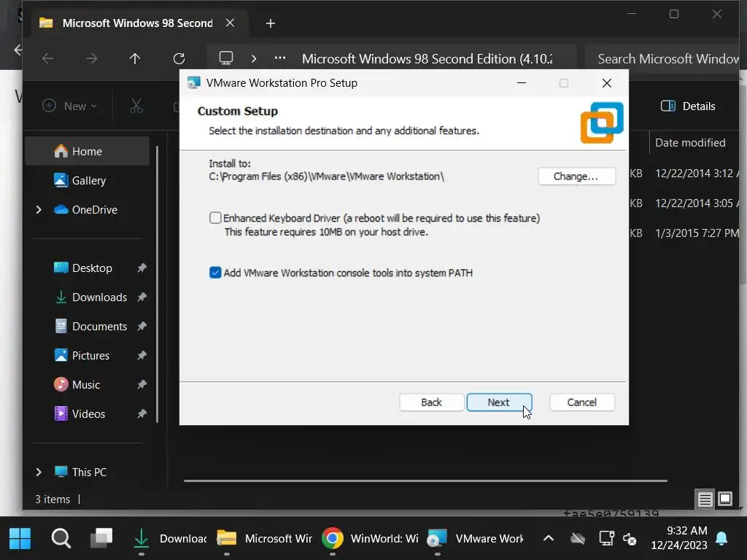Screen dimensions: 747x560
Task: Uncheck Add console tools into system PATH
Action: [x=215, y=273]
